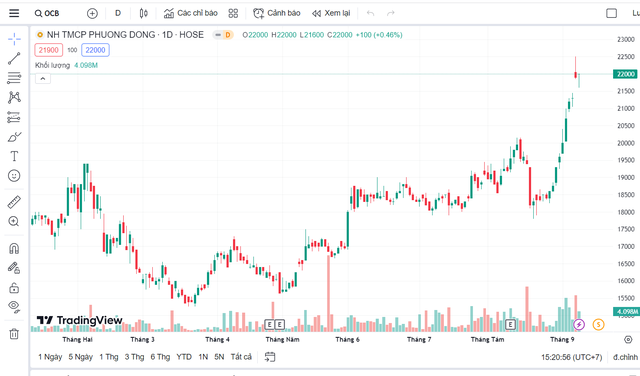The image size is (640, 376).
Task: Click the red 21900 sell price button
Action: (x=49, y=50)
